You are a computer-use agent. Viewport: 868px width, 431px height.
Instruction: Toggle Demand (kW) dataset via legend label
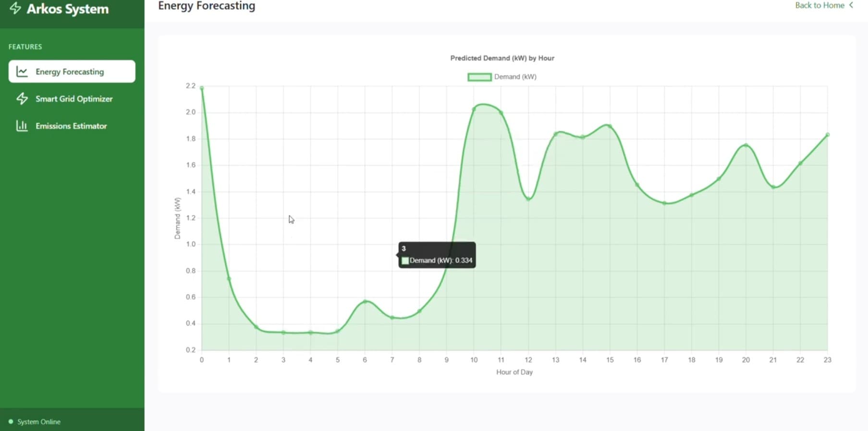(515, 77)
